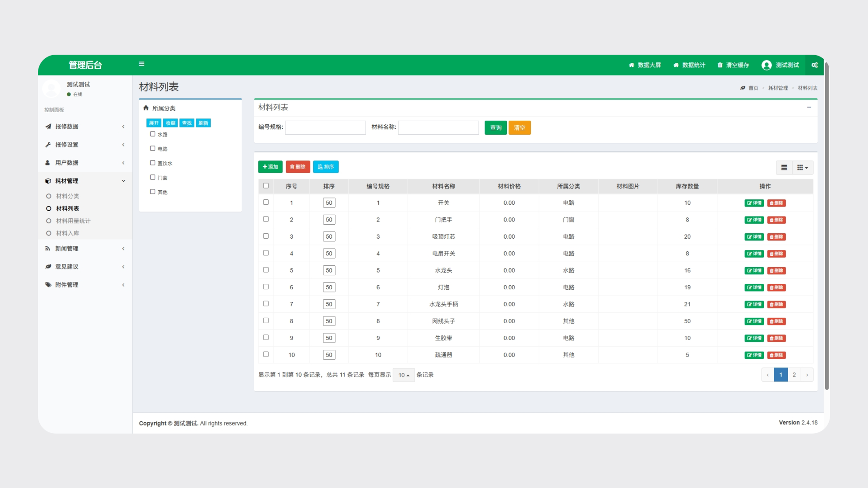Click the page vertical scrollbar
Image resolution: width=868 pixels, height=488 pixels.
point(826,226)
